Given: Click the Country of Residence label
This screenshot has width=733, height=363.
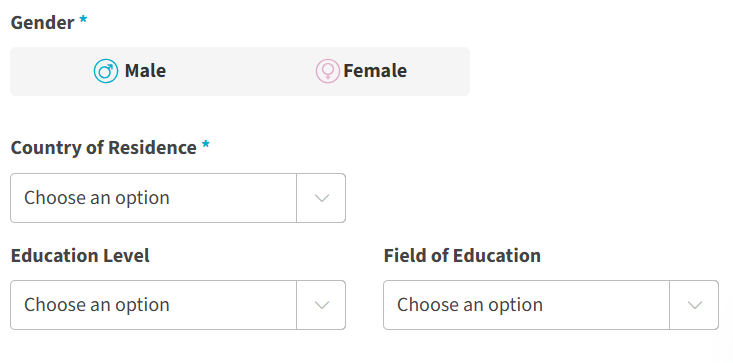Looking at the screenshot, I should 104,148.
